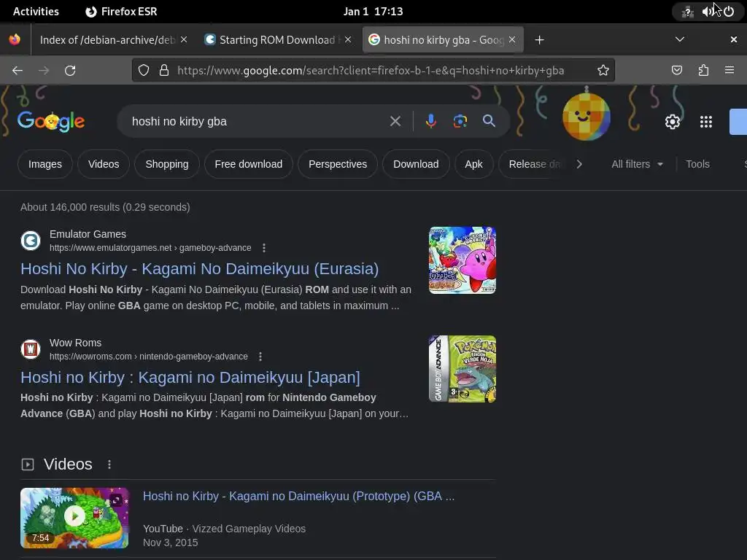
Task: Bookmark this page with the star icon
Action: (x=603, y=71)
